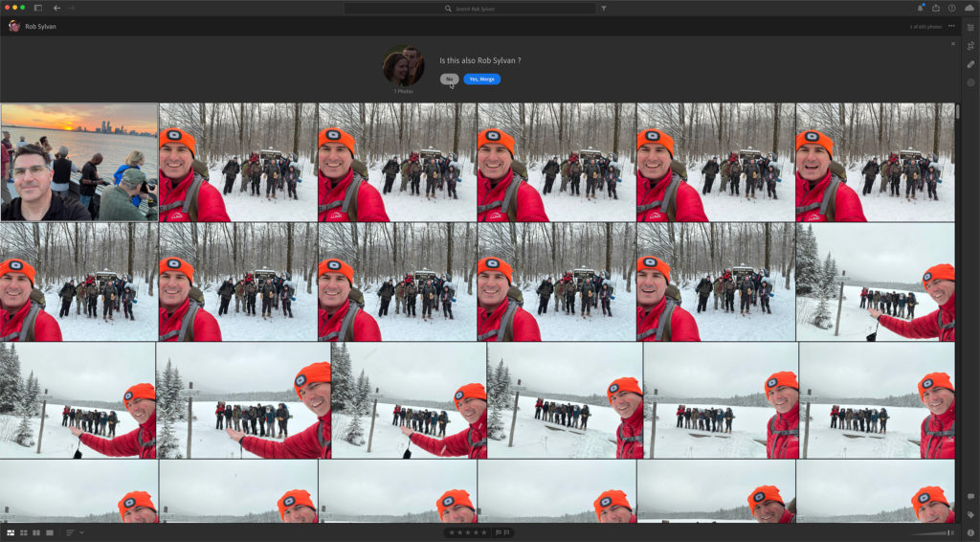Viewport: 980px width, 542px height.
Task: Click the '1 of 605 photos' count
Action: (925, 27)
